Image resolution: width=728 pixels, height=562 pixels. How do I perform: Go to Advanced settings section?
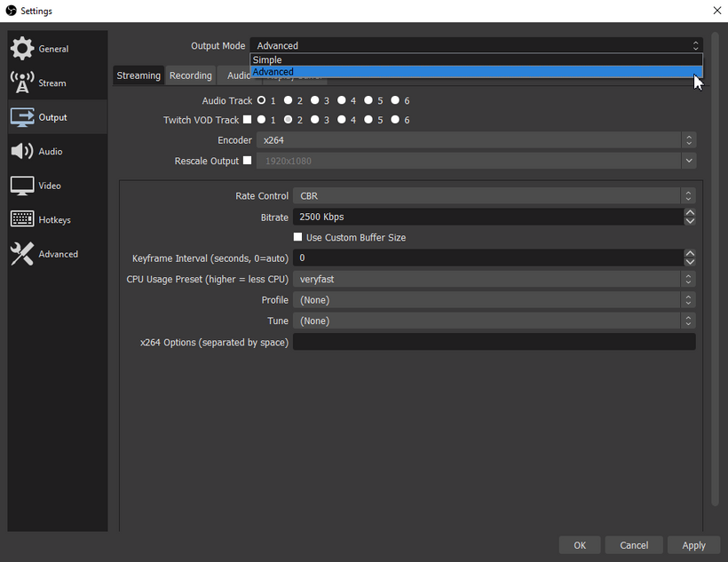(x=58, y=254)
